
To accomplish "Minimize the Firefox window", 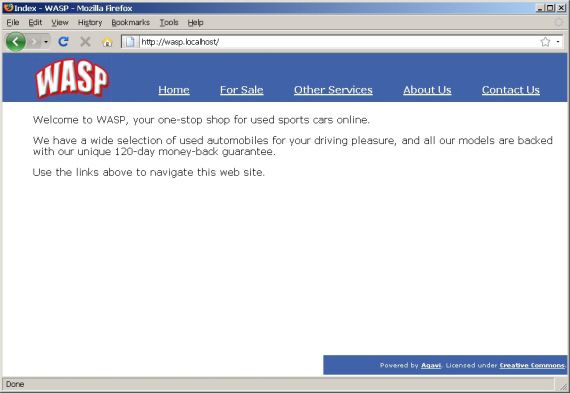I will tap(540, 8).
